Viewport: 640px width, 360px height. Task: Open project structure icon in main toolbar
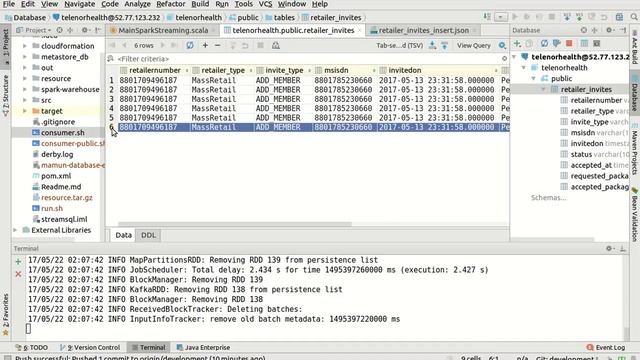(619, 17)
